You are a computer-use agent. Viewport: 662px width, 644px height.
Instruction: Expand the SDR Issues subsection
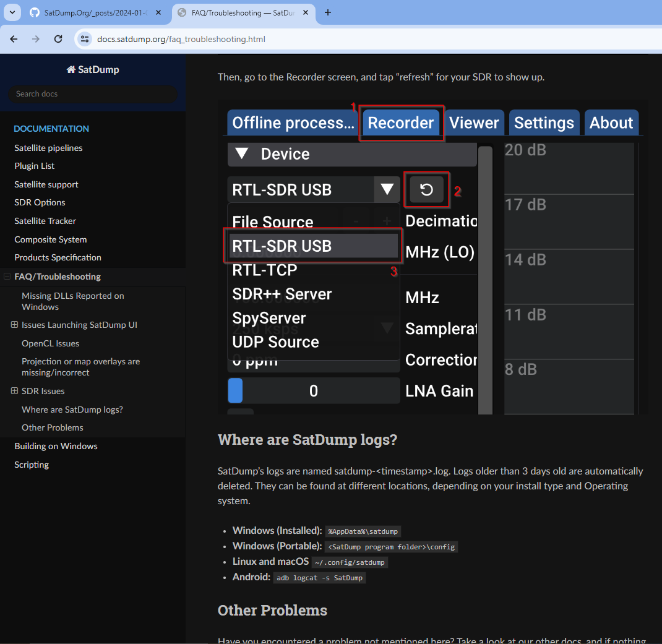pyautogui.click(x=14, y=391)
